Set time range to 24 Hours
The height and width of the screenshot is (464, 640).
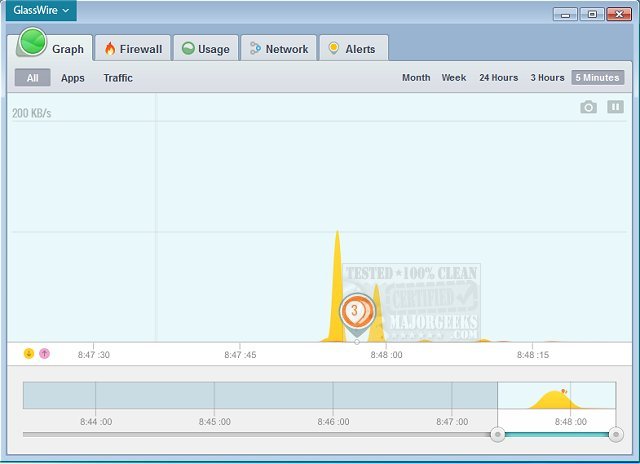[x=498, y=78]
